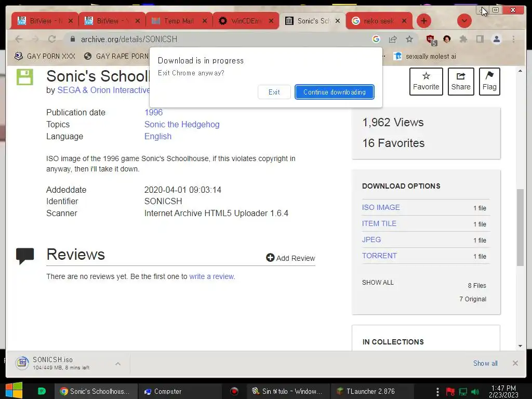
Task: Click the forward navigation arrow
Action: (35, 39)
